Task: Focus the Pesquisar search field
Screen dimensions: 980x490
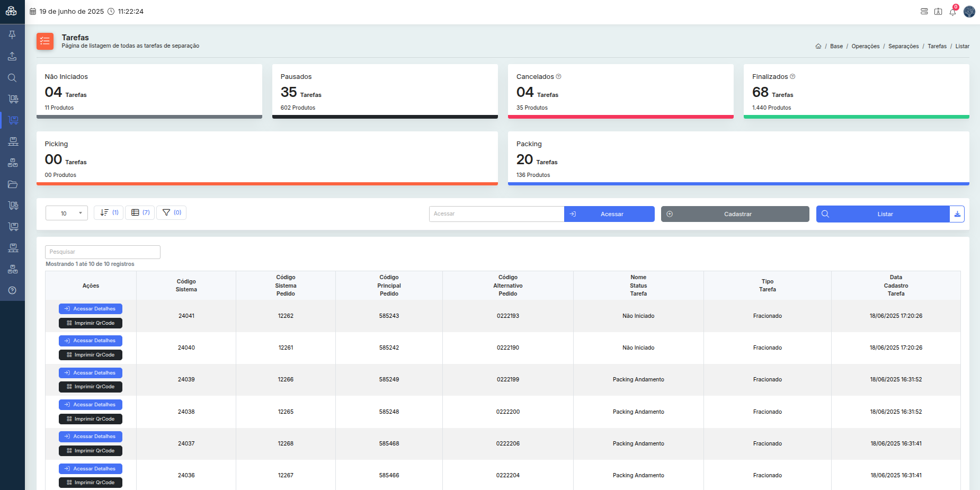Action: click(x=103, y=252)
